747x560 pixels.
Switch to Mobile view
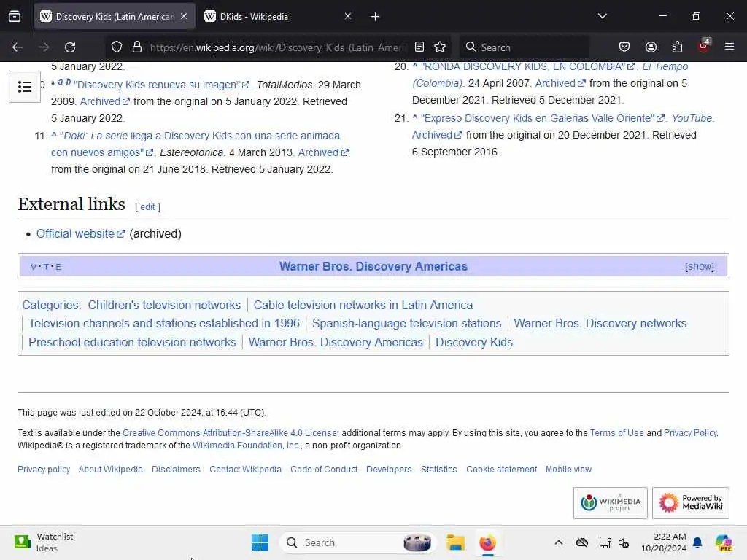click(x=568, y=469)
